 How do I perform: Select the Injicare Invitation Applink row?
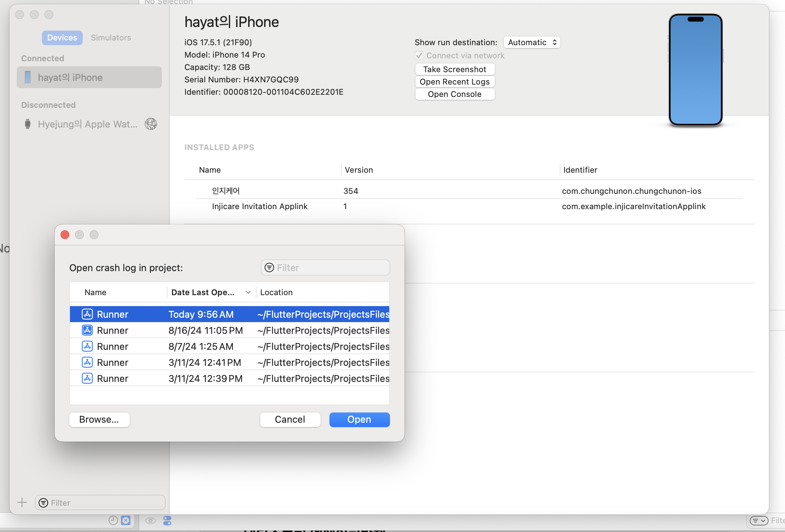[469, 206]
